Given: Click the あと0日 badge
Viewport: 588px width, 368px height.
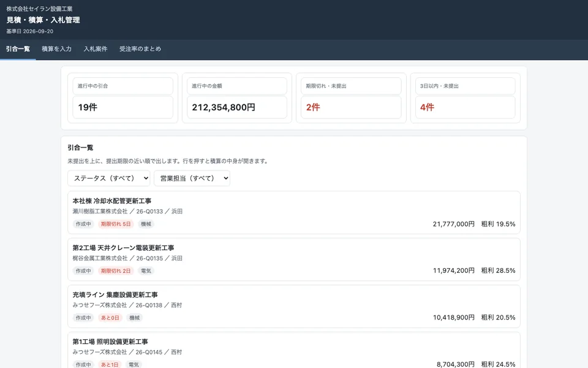Looking at the screenshot, I should tap(110, 318).
